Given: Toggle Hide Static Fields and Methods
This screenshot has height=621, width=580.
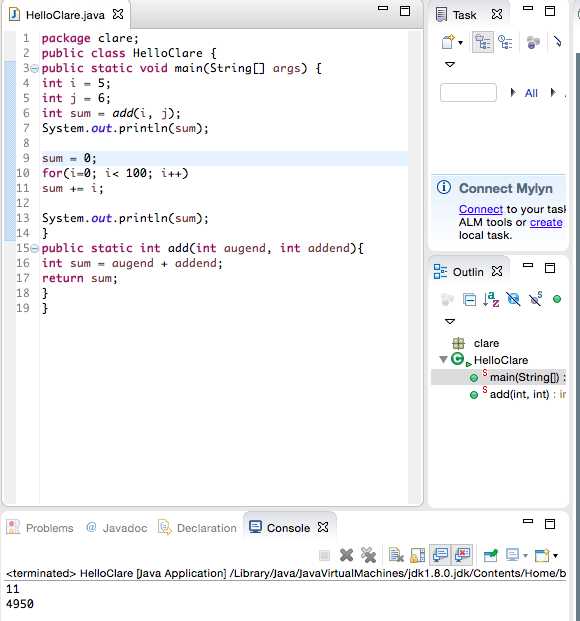Looking at the screenshot, I should 535,299.
